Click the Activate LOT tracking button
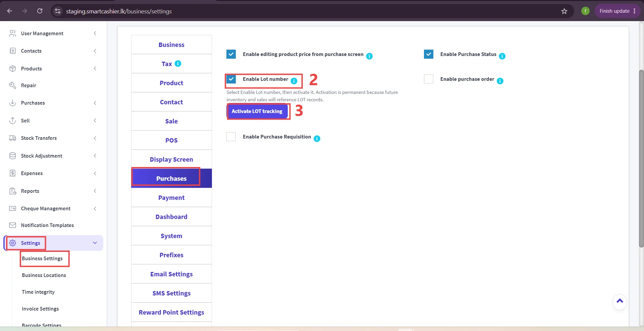The image size is (644, 331). [257, 111]
